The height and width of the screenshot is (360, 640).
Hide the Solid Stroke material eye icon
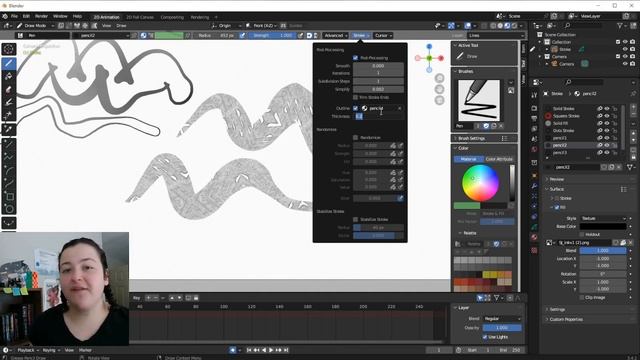tap(607, 109)
